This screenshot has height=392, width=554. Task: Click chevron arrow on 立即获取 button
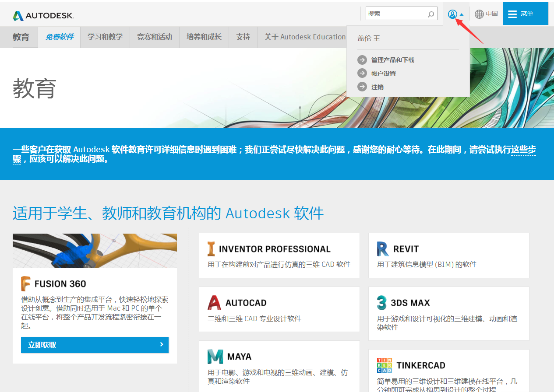point(161,345)
